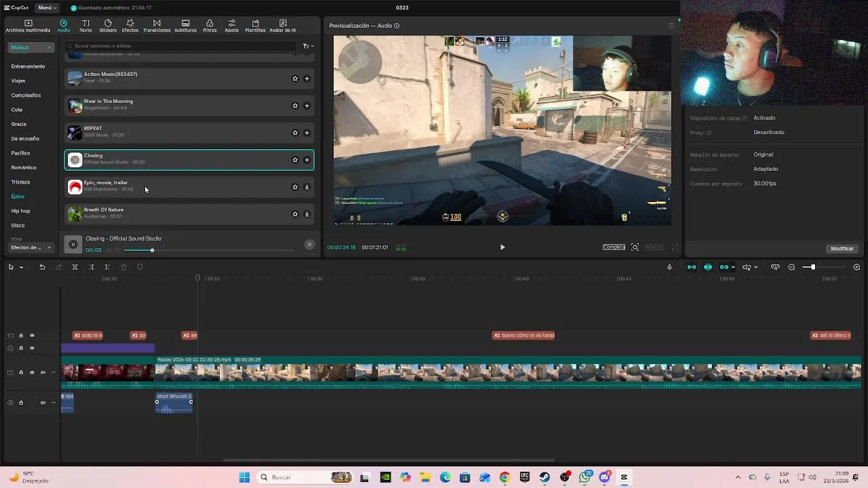Favorite the River In The Morning track
The image size is (868, 488).
pyautogui.click(x=295, y=106)
